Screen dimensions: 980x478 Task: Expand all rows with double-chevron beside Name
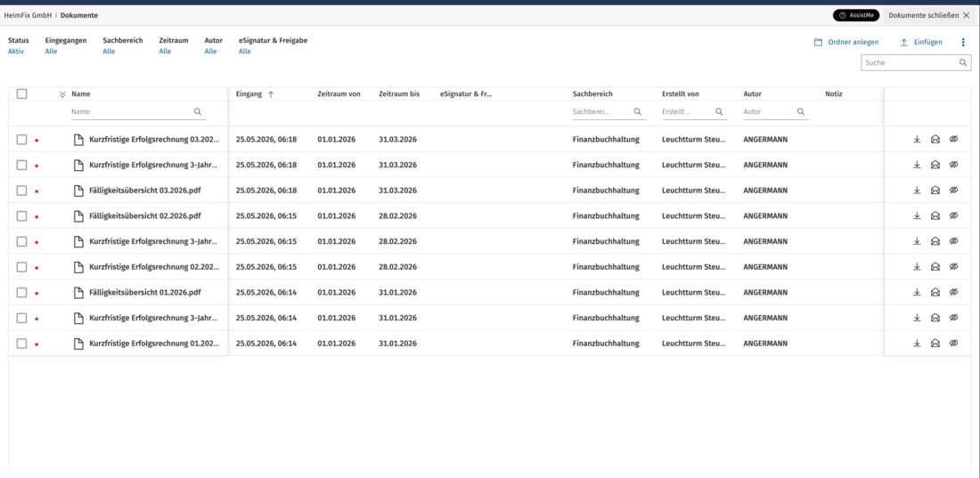(61, 94)
